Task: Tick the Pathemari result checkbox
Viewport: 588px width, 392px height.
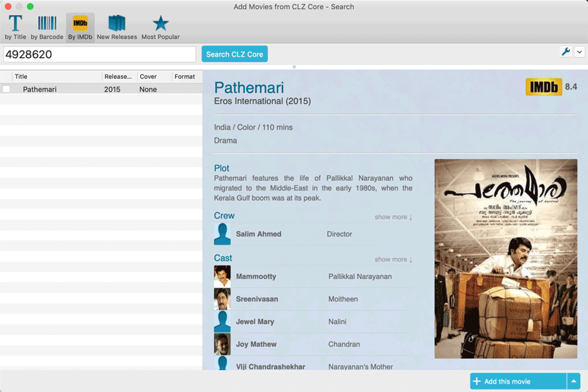Action: coord(6,89)
